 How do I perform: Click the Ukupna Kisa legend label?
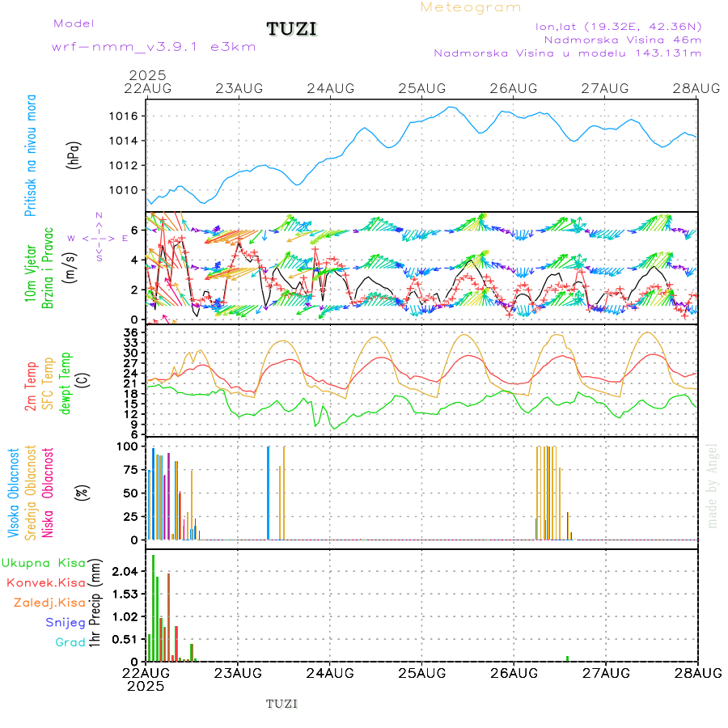click(x=44, y=562)
